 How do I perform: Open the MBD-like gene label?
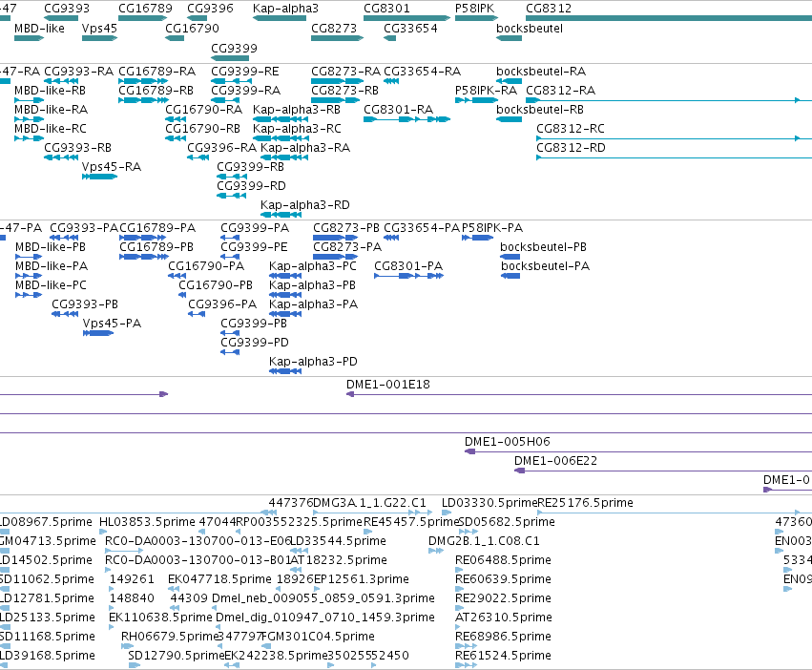[39, 28]
